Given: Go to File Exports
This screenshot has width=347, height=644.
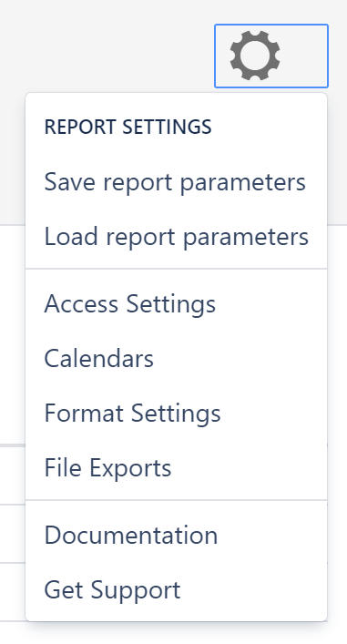Looking at the screenshot, I should coord(176,468).
